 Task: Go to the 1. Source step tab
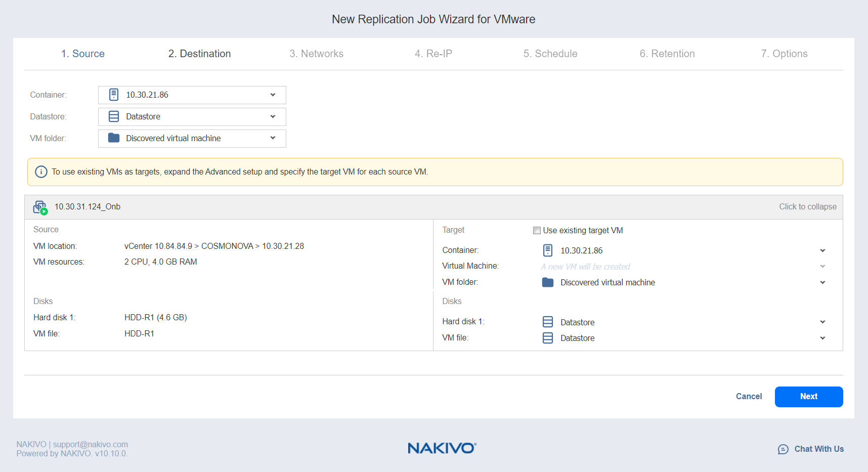pyautogui.click(x=83, y=54)
